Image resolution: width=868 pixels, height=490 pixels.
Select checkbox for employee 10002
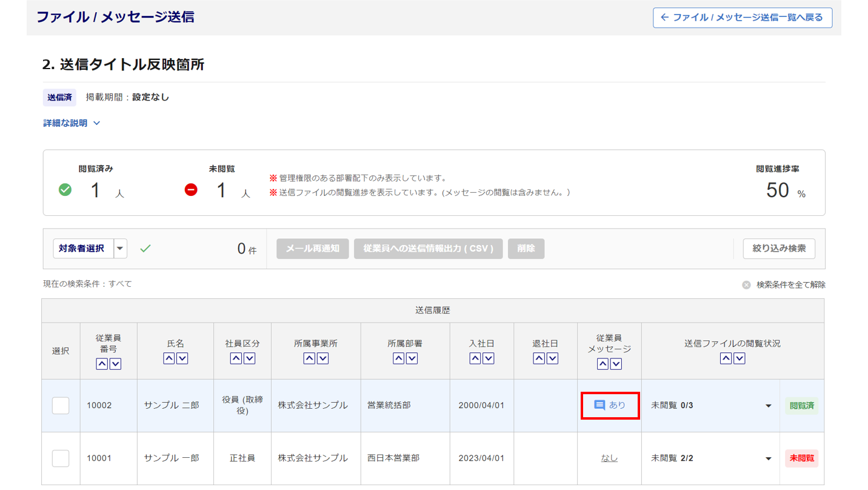pyautogui.click(x=61, y=406)
